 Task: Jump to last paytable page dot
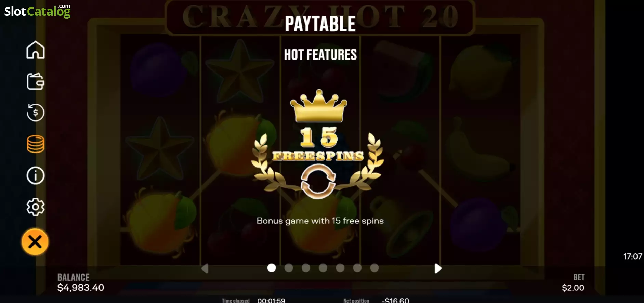tap(374, 268)
